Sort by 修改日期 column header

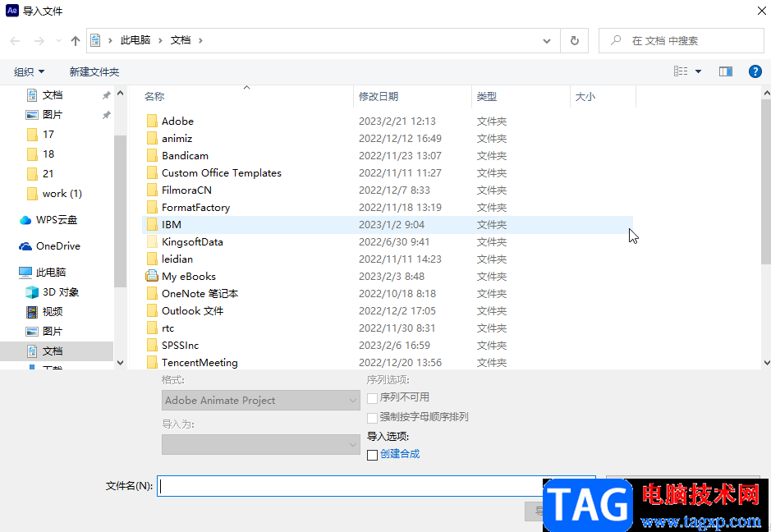click(x=379, y=96)
